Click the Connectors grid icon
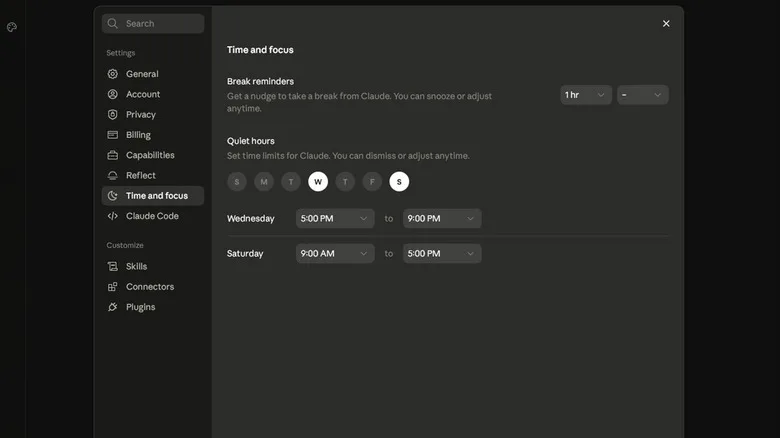This screenshot has width=780, height=438. pyautogui.click(x=113, y=287)
